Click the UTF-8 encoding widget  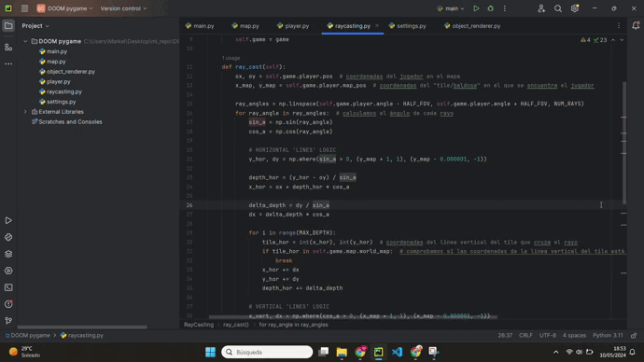pyautogui.click(x=548, y=335)
